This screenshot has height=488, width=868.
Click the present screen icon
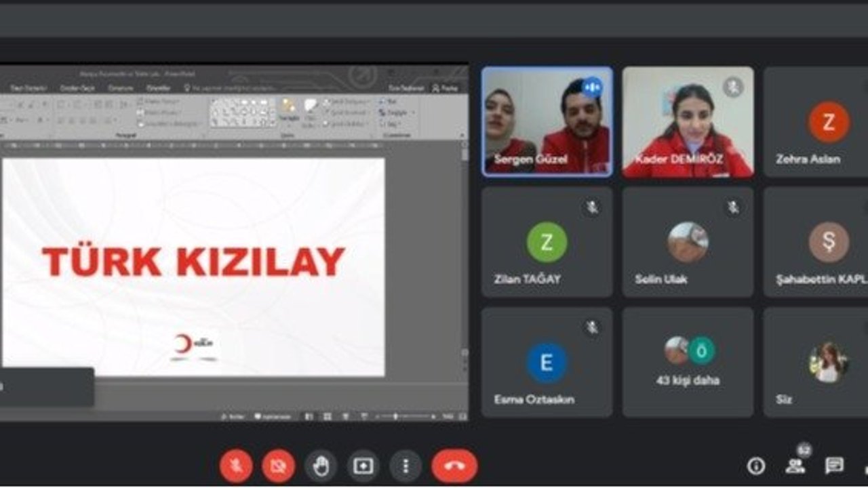pyautogui.click(x=363, y=466)
